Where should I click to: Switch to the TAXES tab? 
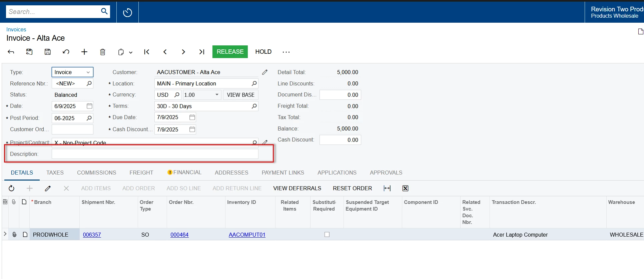pyautogui.click(x=55, y=173)
